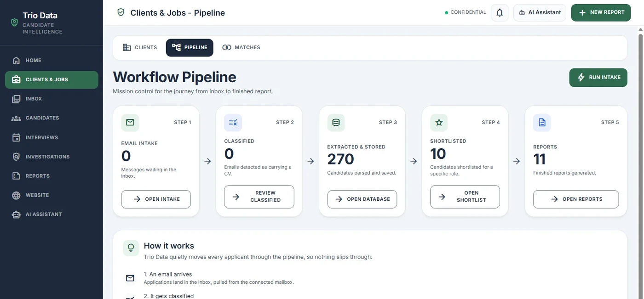644x299 pixels.
Task: Click the Candidates people icon in sidebar
Action: 16,118
